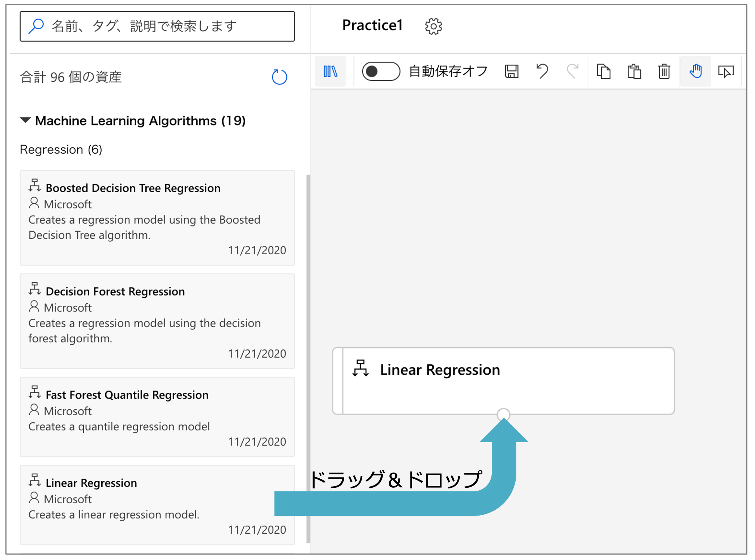
Task: Click the Linear Regression node on canvas
Action: pos(503,380)
